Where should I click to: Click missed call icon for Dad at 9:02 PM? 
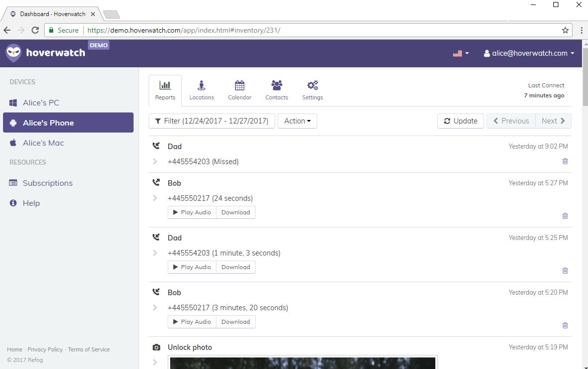pos(156,146)
